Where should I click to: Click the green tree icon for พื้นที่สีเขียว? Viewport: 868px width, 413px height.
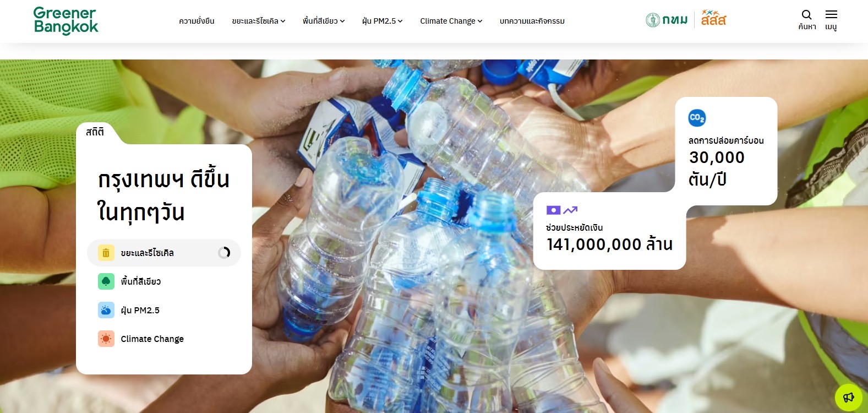(106, 281)
